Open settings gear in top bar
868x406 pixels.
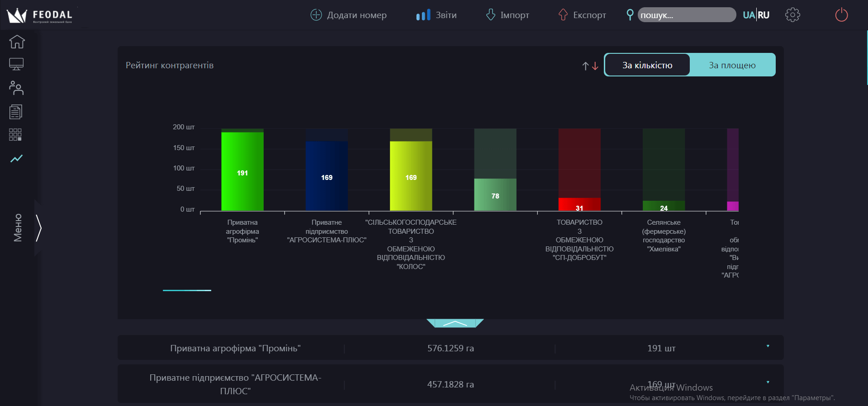pyautogui.click(x=792, y=15)
